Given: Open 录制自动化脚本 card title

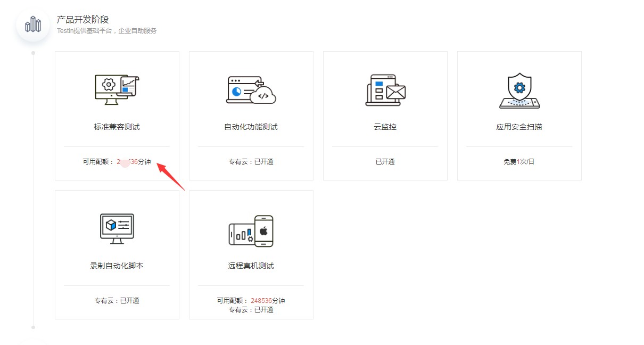Looking at the screenshot, I should point(117,266).
